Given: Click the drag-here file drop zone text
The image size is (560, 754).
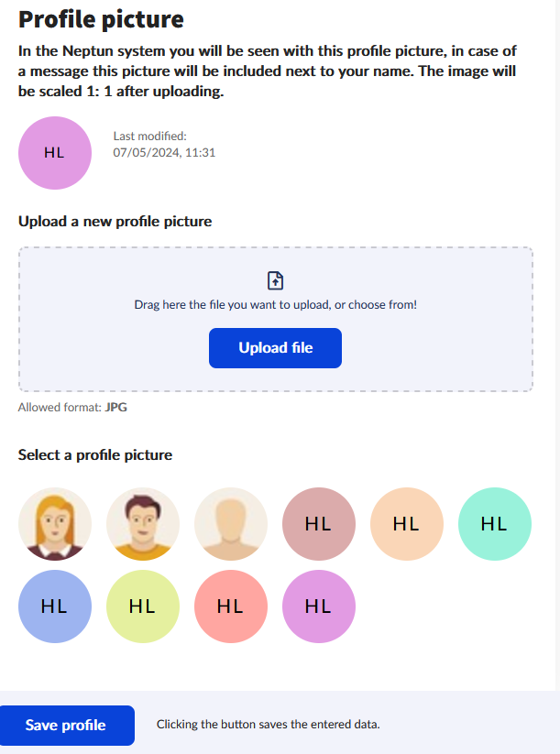Looking at the screenshot, I should pos(275,304).
